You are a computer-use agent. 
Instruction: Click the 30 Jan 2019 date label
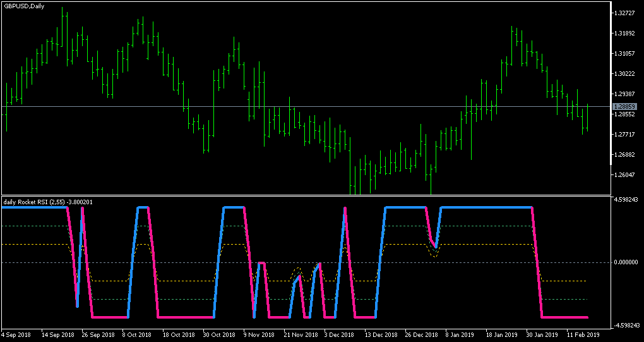[541, 334]
